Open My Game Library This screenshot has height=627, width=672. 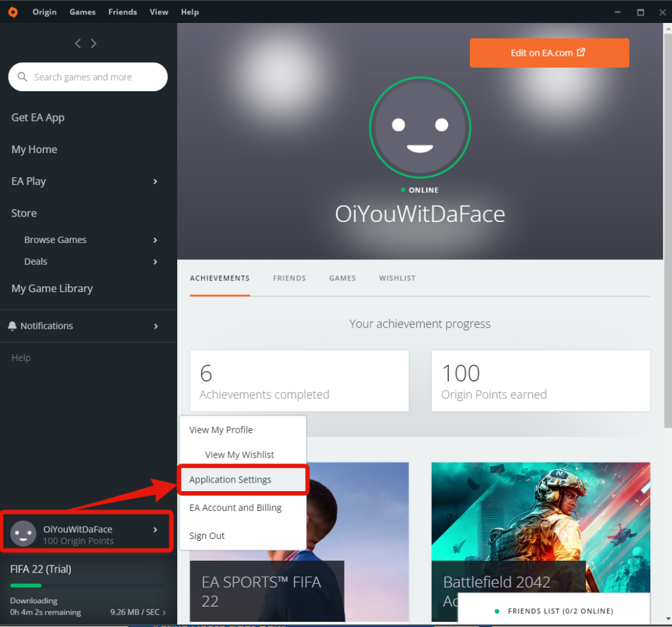click(x=52, y=289)
